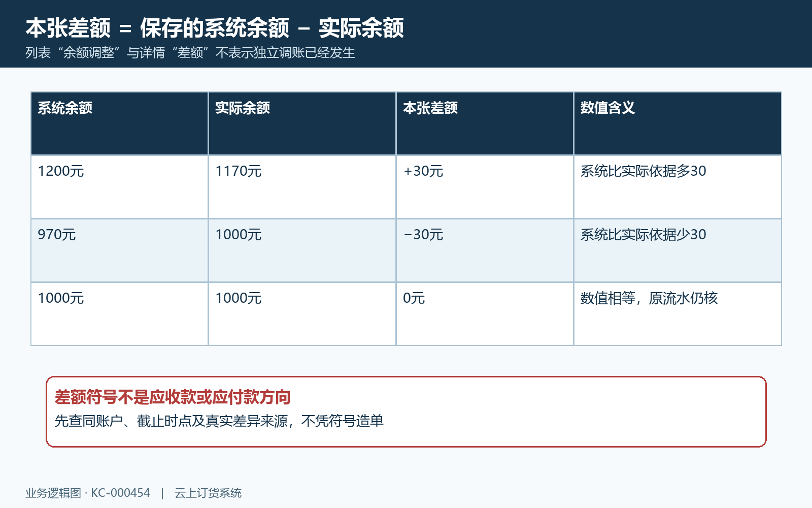
Task: Click 1000元 actual balance in the 0元 row
Action: pos(302,314)
